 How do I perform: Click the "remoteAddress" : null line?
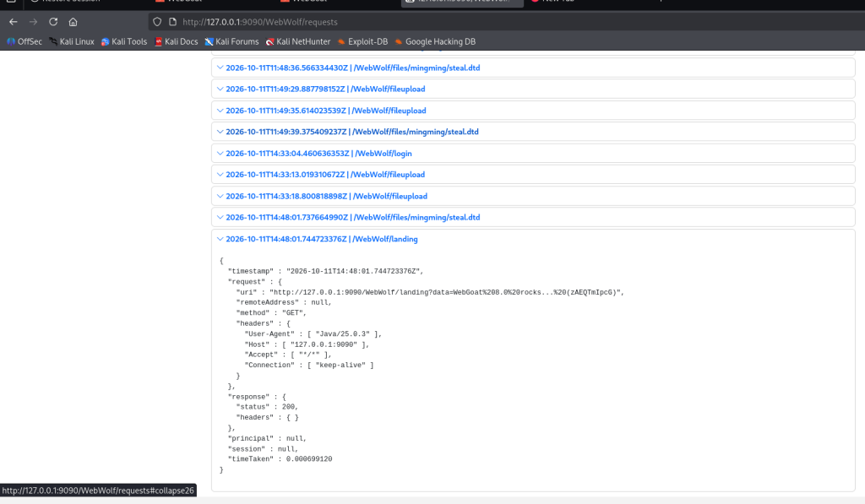click(284, 303)
